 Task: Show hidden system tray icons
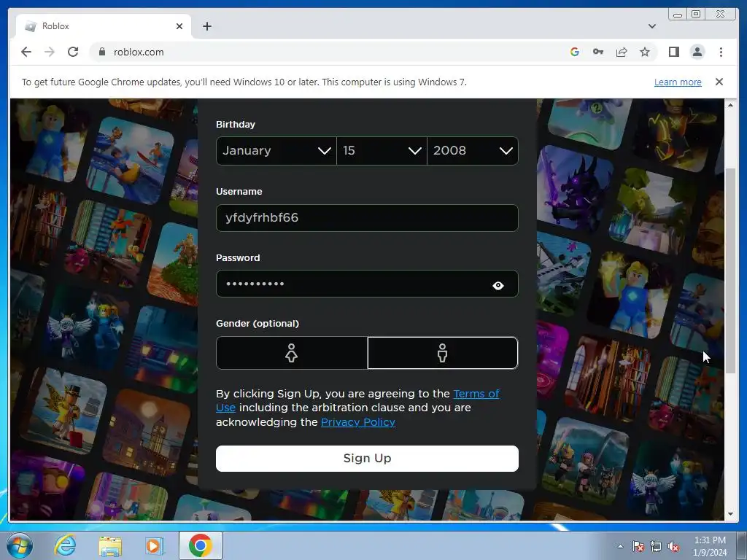coord(620,546)
